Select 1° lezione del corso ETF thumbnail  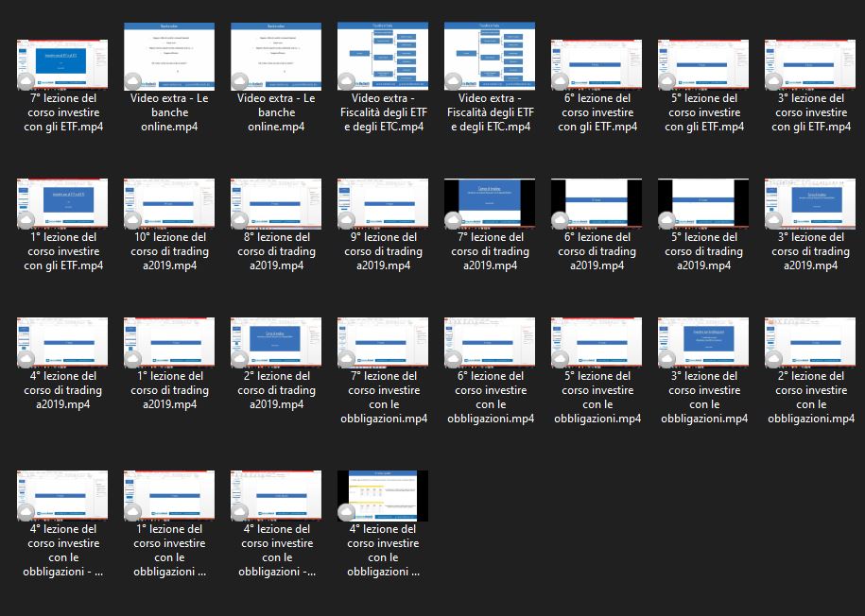pyautogui.click(x=62, y=204)
